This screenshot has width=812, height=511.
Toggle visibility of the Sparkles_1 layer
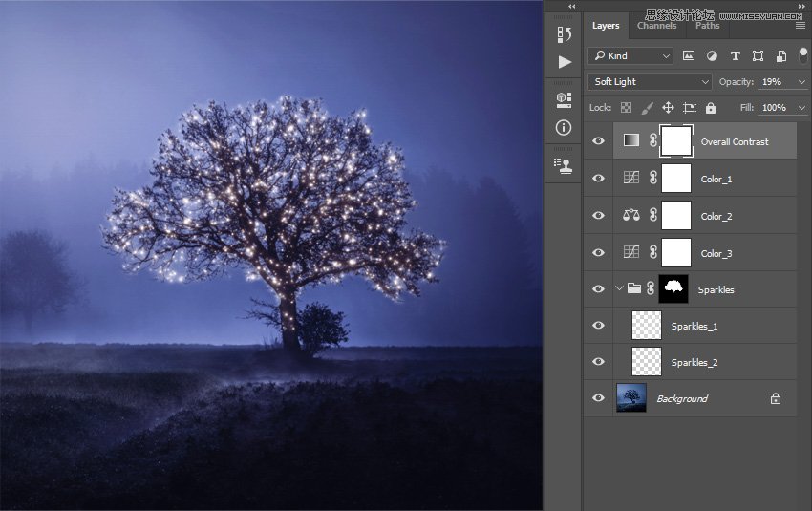click(x=598, y=326)
